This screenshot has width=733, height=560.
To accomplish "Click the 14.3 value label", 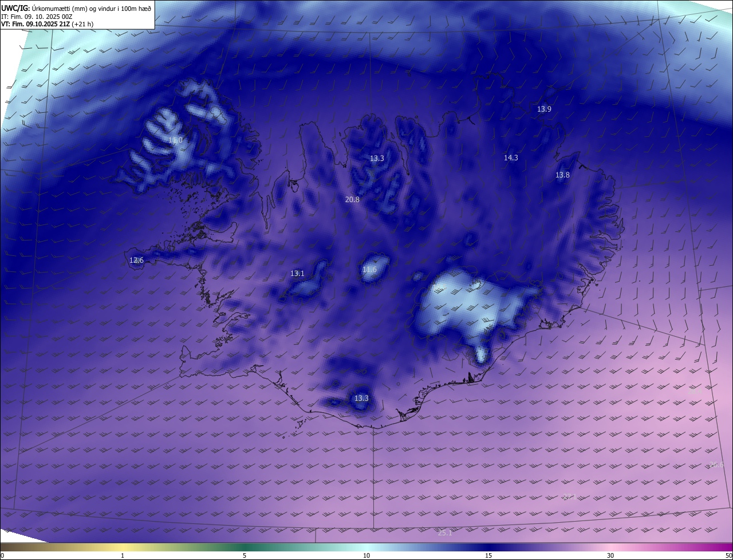I will 511,158.
